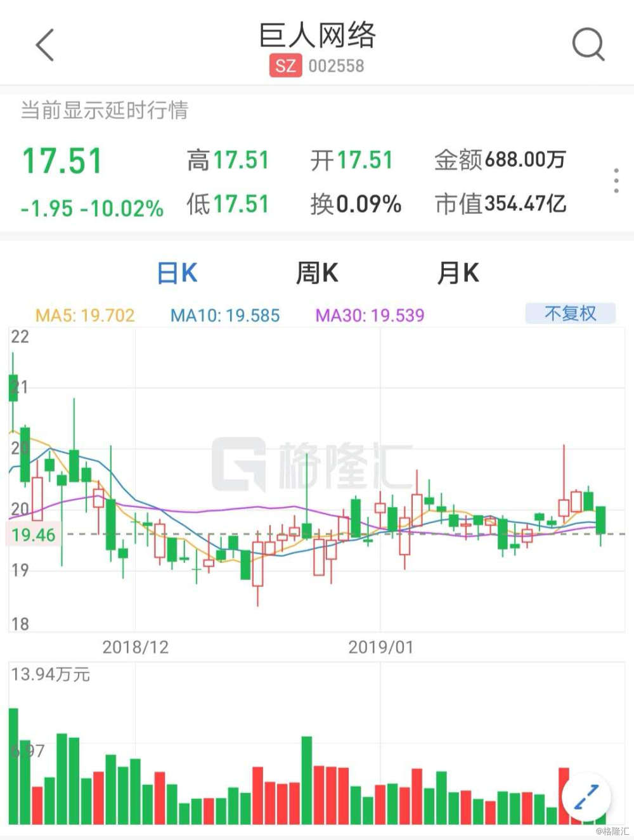
Task: Tap the back arrow icon
Action: point(45,45)
